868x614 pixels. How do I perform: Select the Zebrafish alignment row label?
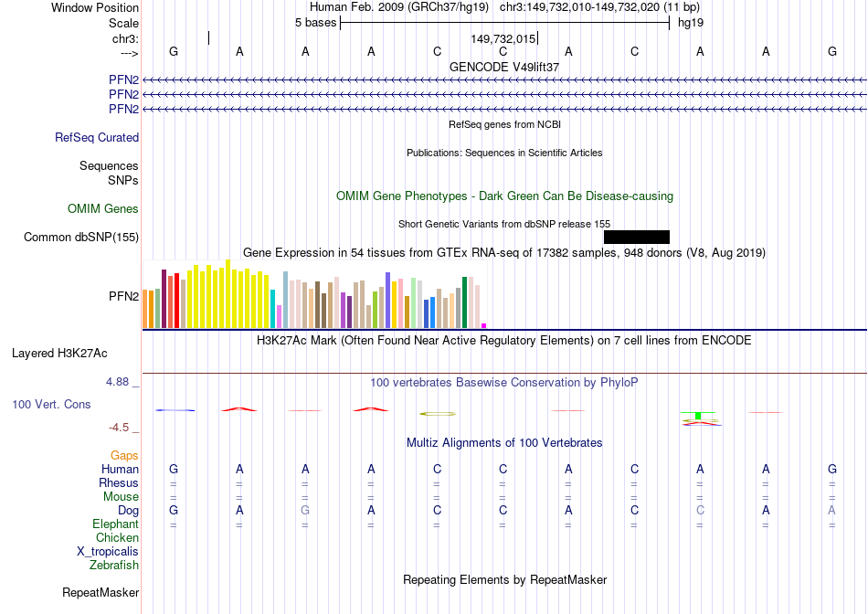pyautogui.click(x=114, y=566)
